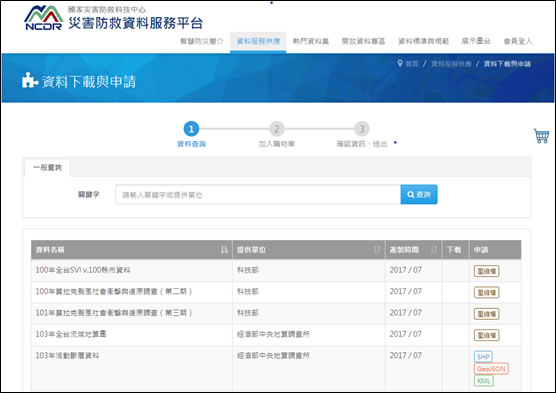Viewport: 556px width, 393px height.
Task: Click apply button for 100年全台SVI row
Action: pos(486,271)
